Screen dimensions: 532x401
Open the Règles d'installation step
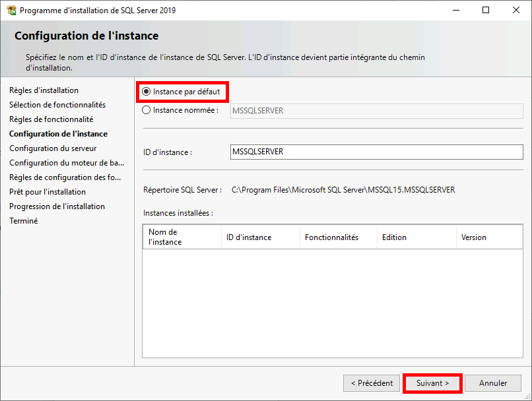(x=44, y=90)
